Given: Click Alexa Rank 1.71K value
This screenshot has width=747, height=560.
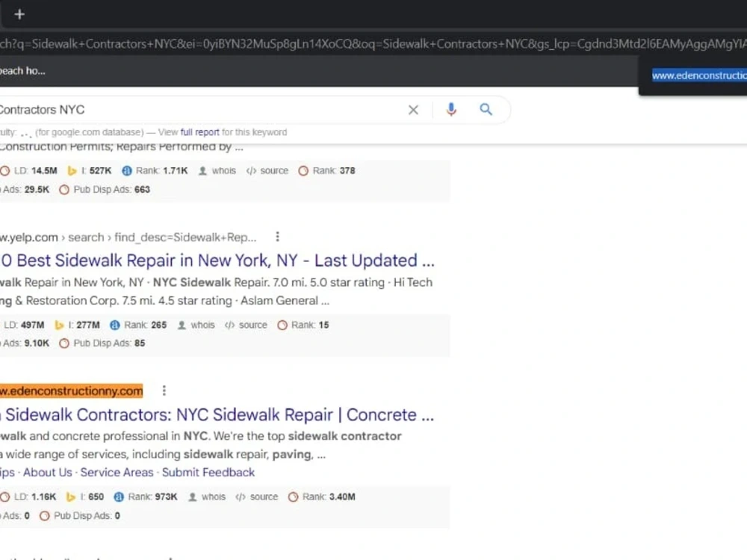Looking at the screenshot, I should (x=175, y=170).
